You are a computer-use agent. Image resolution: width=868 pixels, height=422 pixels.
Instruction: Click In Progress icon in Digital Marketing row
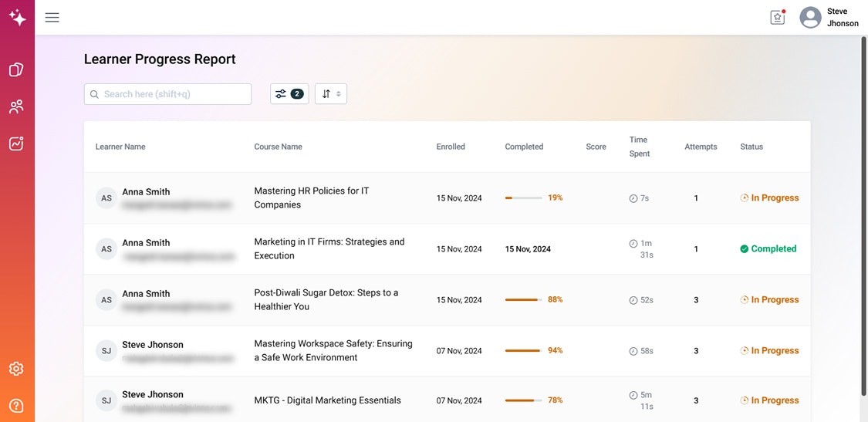(x=744, y=400)
